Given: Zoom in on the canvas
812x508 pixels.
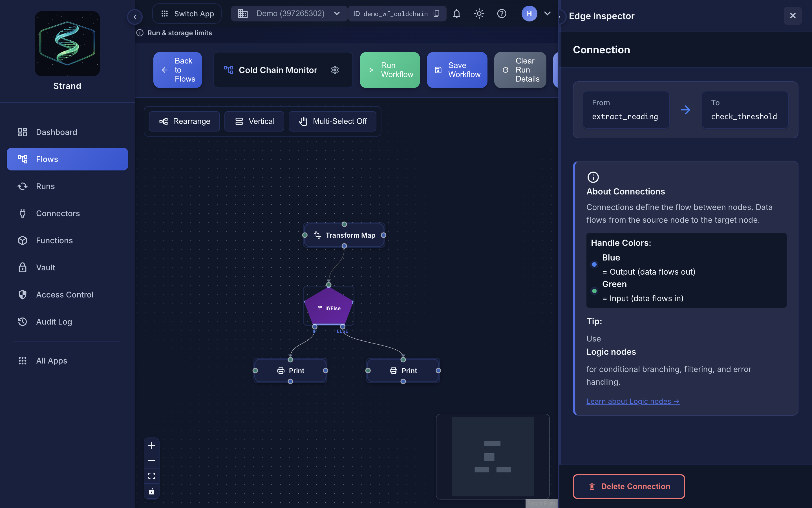Looking at the screenshot, I should pos(152,446).
